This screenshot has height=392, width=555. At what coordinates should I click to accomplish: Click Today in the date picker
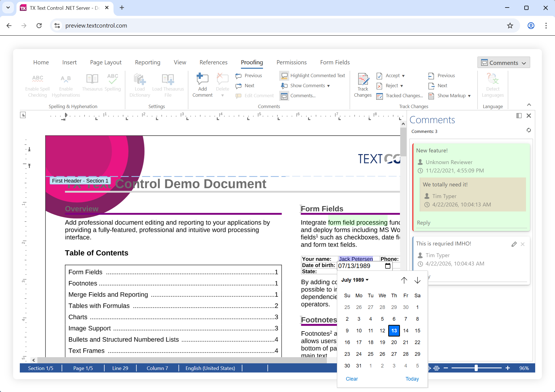(412, 379)
